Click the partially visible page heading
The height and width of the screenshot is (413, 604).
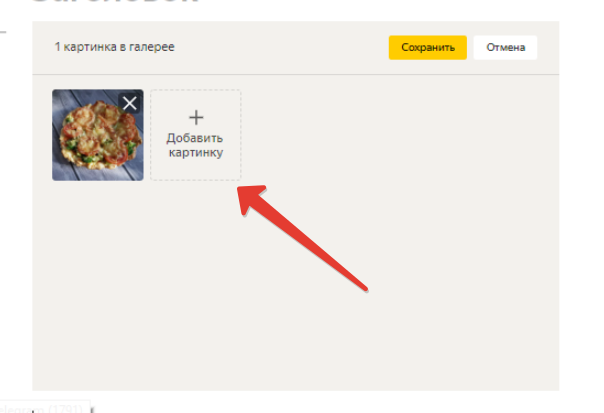[x=114, y=2]
